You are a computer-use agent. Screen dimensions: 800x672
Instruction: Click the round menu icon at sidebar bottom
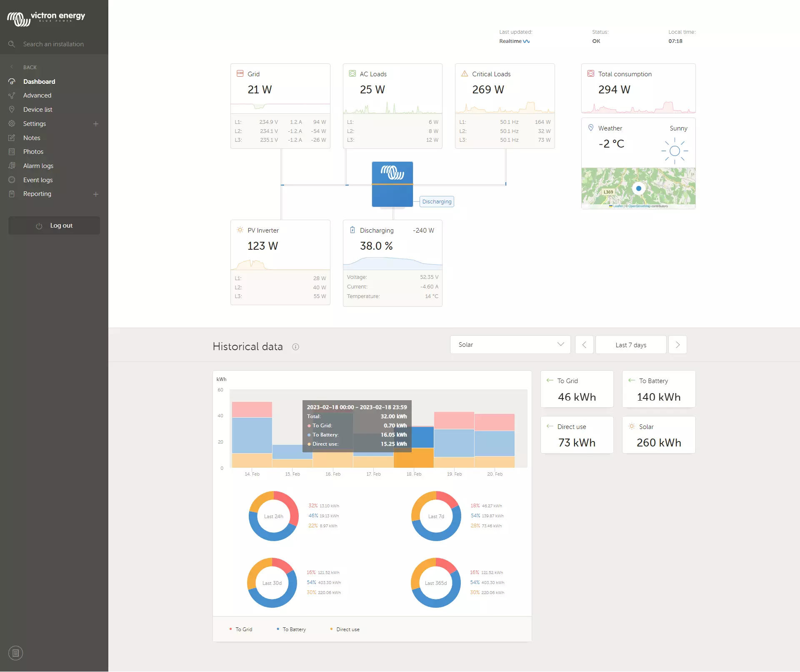pos(15,653)
